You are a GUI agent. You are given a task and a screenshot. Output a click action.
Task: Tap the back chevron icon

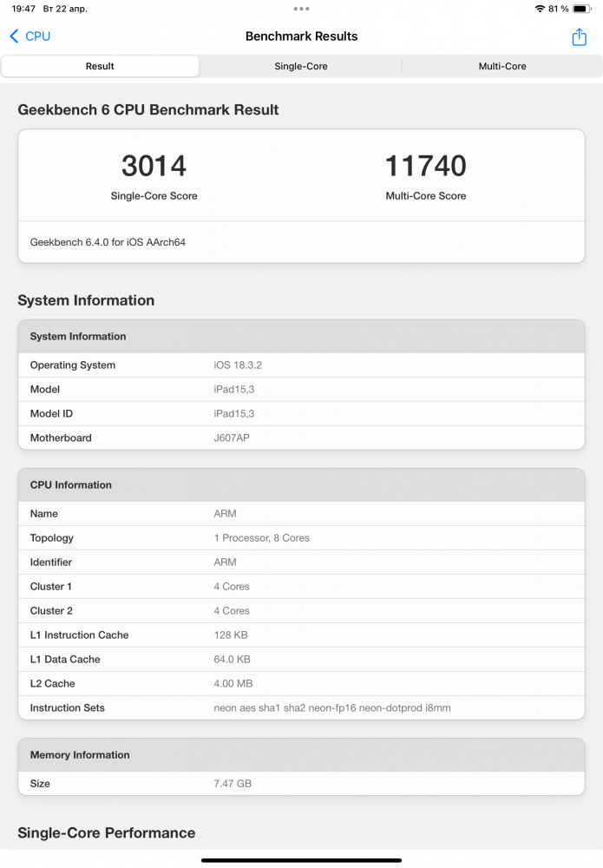[x=14, y=36]
